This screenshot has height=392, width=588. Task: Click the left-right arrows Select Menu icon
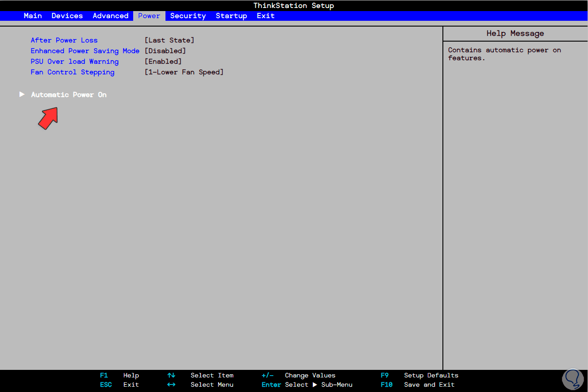(x=171, y=385)
